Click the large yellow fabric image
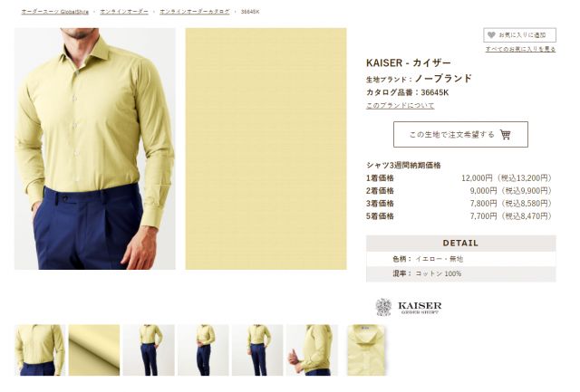Image resolution: width=580 pixels, height=392 pixels. pos(266,148)
